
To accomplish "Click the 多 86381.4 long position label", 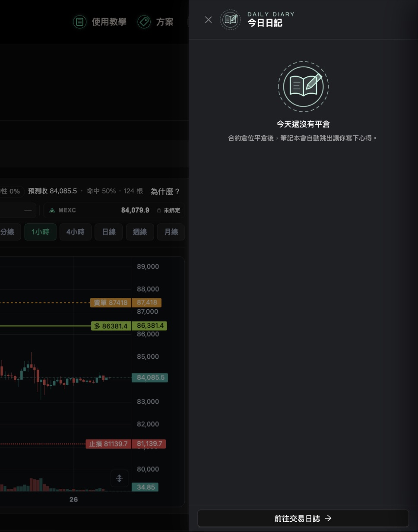I will click(x=111, y=326).
